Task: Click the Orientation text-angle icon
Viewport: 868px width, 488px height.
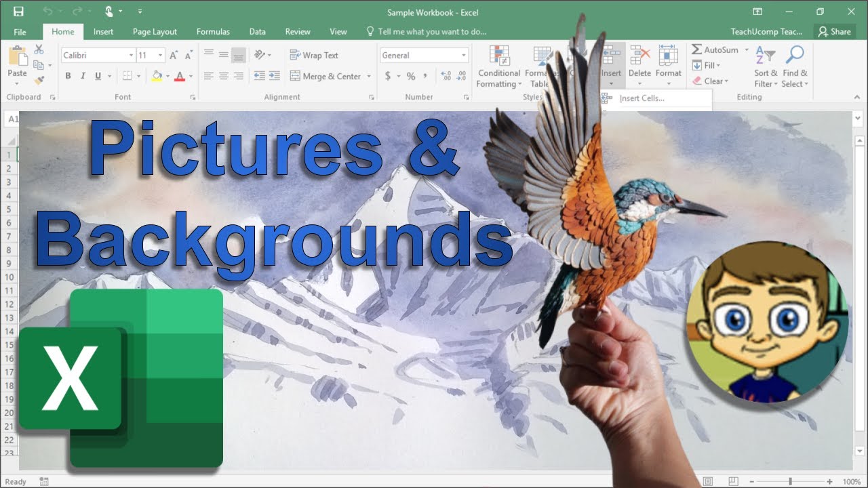Action: pyautogui.click(x=260, y=55)
